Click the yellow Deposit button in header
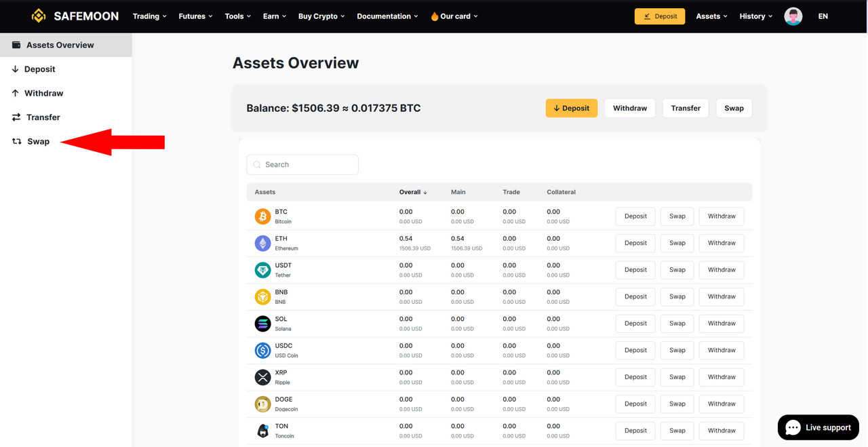The image size is (868, 447). pyautogui.click(x=660, y=16)
